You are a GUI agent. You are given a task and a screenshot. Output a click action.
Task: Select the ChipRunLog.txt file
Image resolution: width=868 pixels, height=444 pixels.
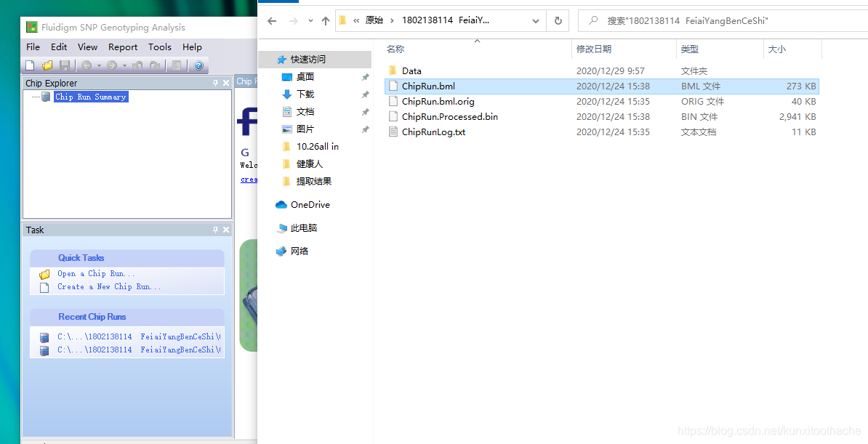[x=601, y=132]
